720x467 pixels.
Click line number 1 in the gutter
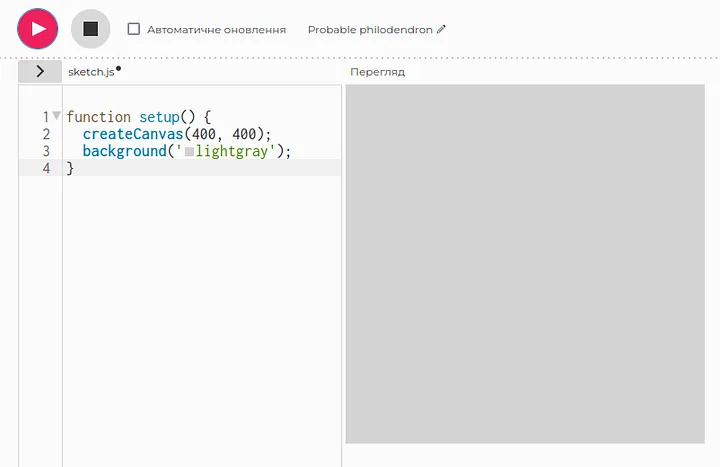point(45,117)
